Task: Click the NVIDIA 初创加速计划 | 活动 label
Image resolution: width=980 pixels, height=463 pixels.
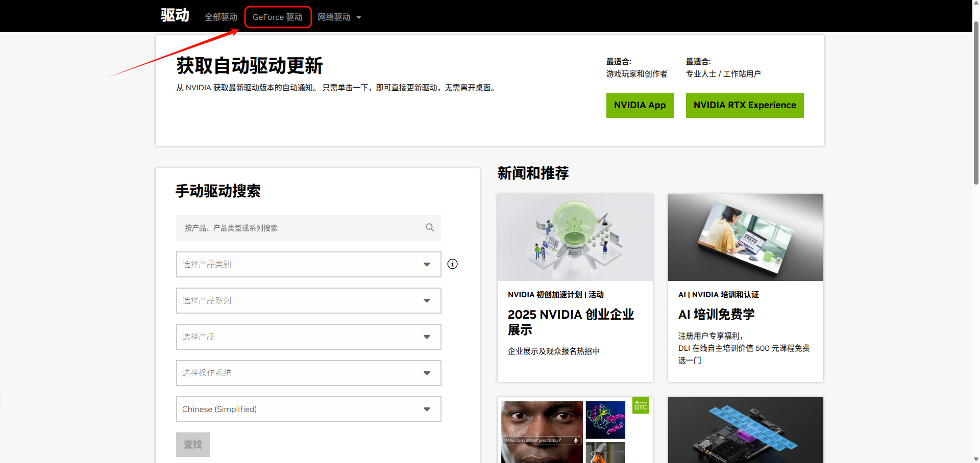Action: [x=556, y=295]
